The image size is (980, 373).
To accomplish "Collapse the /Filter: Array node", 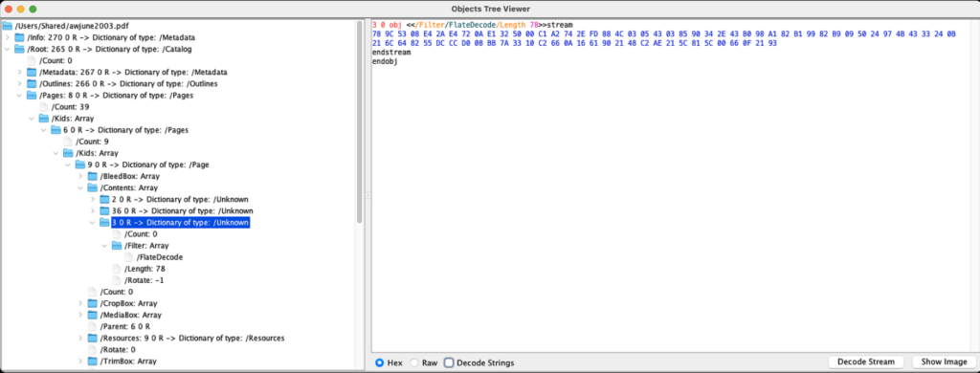I will pos(105,246).
